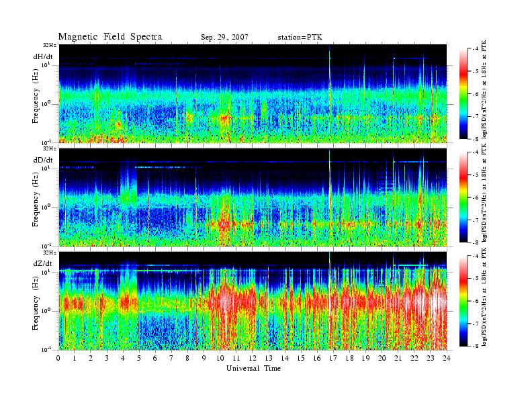The height and width of the screenshot is (411, 532).
Task: Click the '-7' value on dZ/dt color bar
Action: pyautogui.click(x=476, y=324)
